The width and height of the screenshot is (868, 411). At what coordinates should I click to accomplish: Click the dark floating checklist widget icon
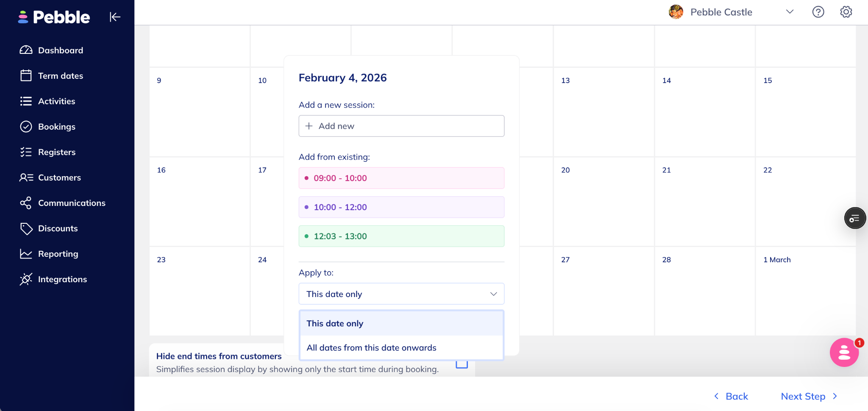pos(854,218)
